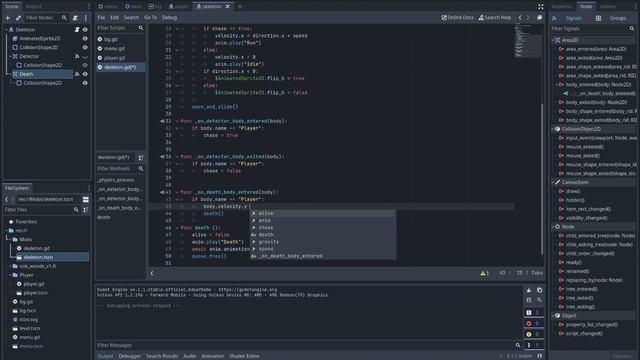Add a new scene tab with plus

(x=240, y=7)
